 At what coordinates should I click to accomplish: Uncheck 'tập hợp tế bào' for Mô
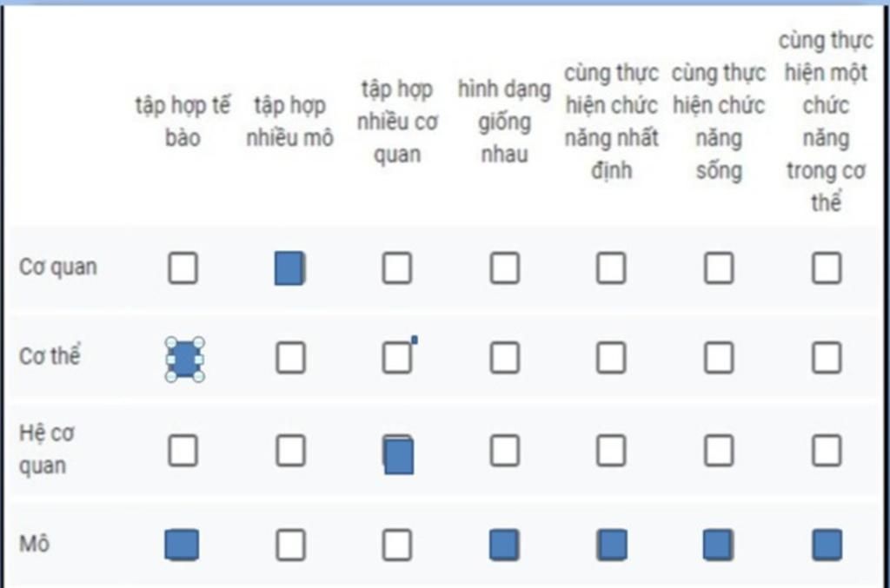182,545
